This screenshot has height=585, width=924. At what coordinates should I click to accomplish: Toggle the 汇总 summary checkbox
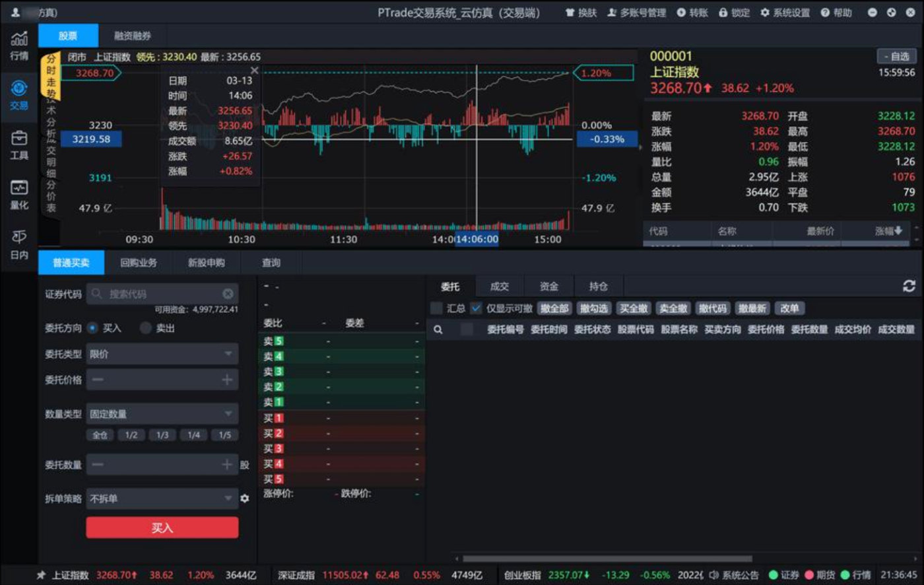(436, 308)
